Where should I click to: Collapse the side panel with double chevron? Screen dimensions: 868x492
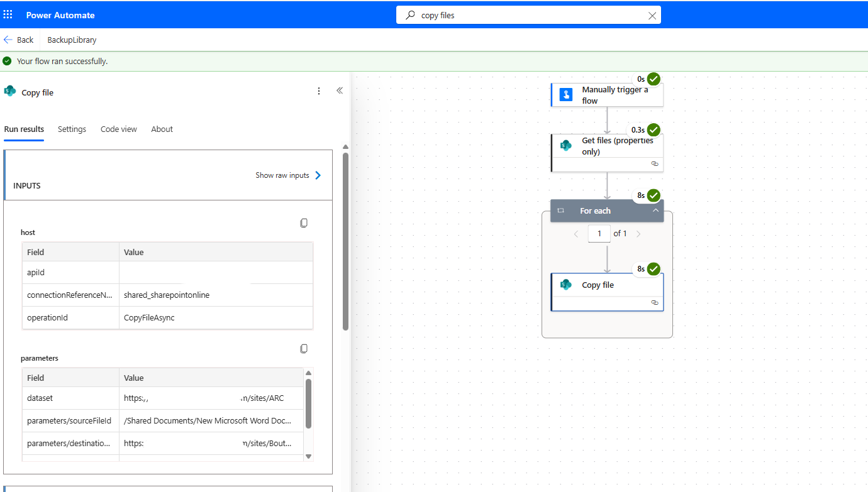pos(340,90)
